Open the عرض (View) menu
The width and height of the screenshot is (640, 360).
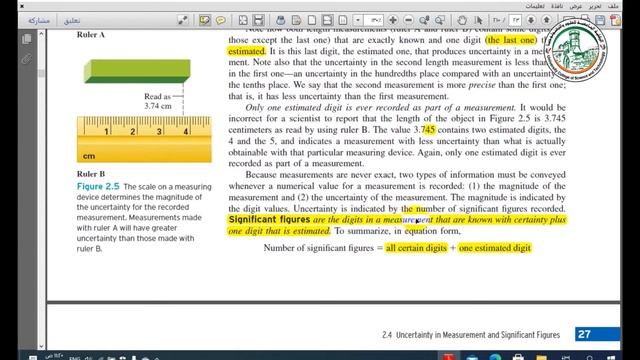pyautogui.click(x=576, y=6)
